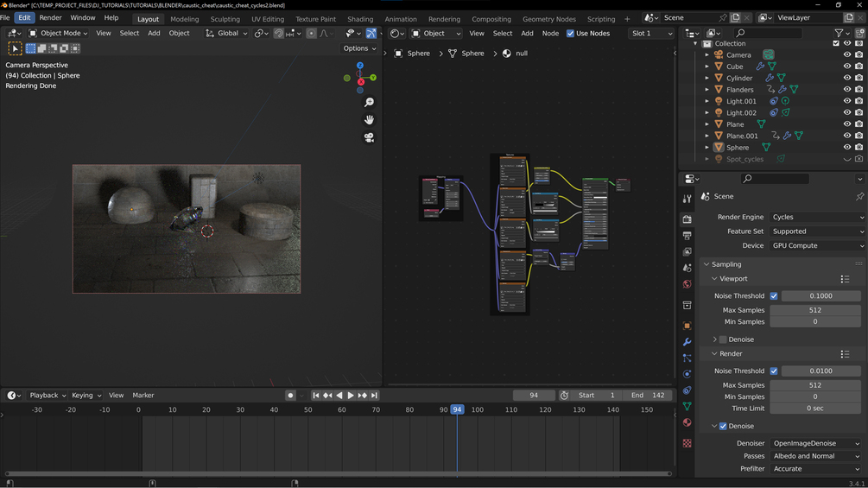Viewport: 868px width, 488px height.
Task: Open the Material properties tab icon
Action: 687,422
